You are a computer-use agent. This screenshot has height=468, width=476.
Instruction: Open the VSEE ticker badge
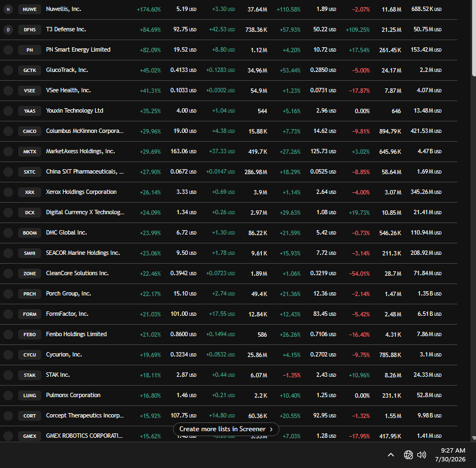pos(30,91)
